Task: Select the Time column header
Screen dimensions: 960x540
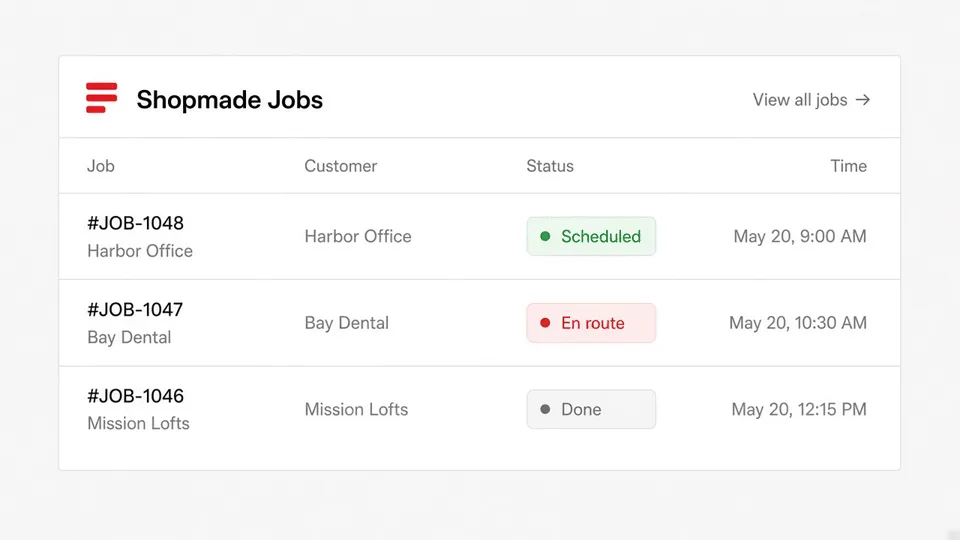Action: [x=848, y=166]
